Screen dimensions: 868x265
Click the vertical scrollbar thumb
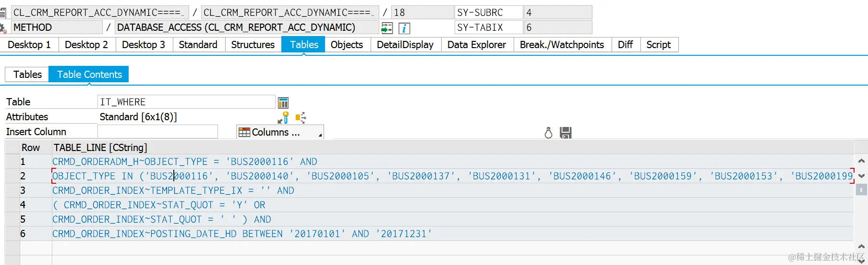coord(861,190)
